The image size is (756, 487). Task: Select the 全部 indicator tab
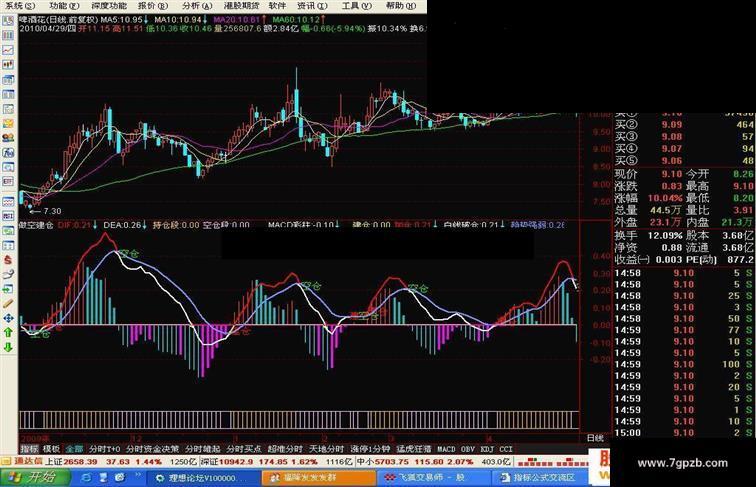[74, 449]
